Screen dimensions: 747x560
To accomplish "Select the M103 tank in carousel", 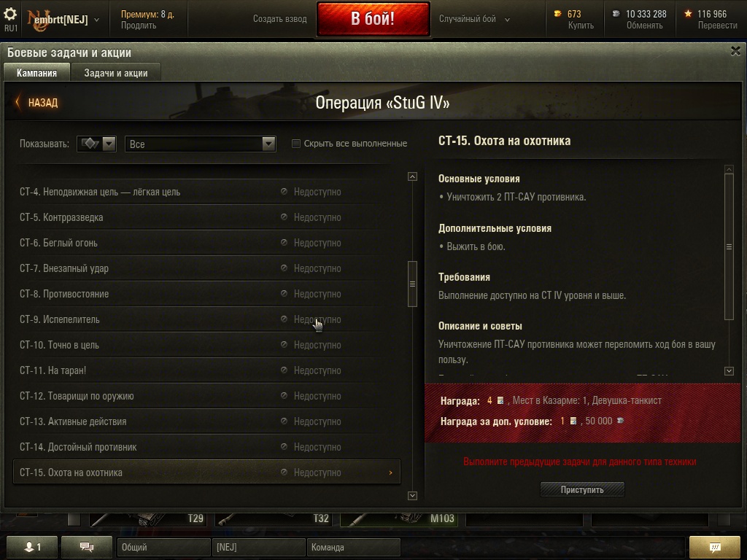I will pyautogui.click(x=399, y=518).
